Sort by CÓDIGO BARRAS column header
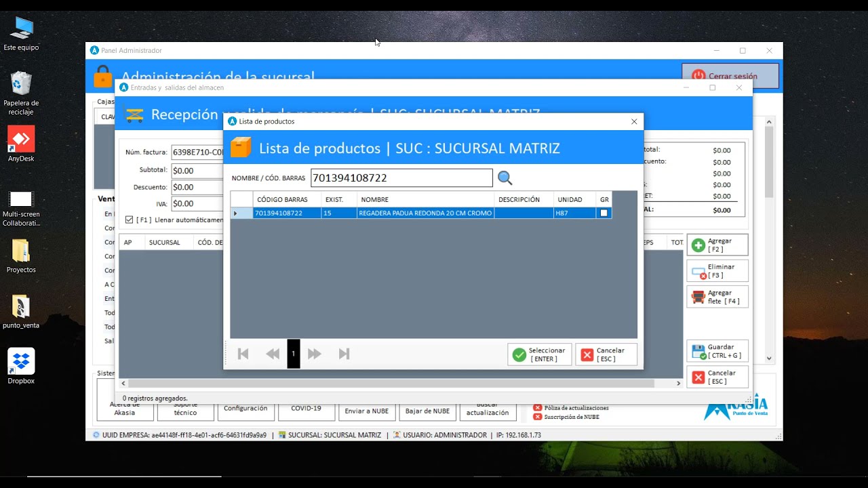 pyautogui.click(x=287, y=199)
